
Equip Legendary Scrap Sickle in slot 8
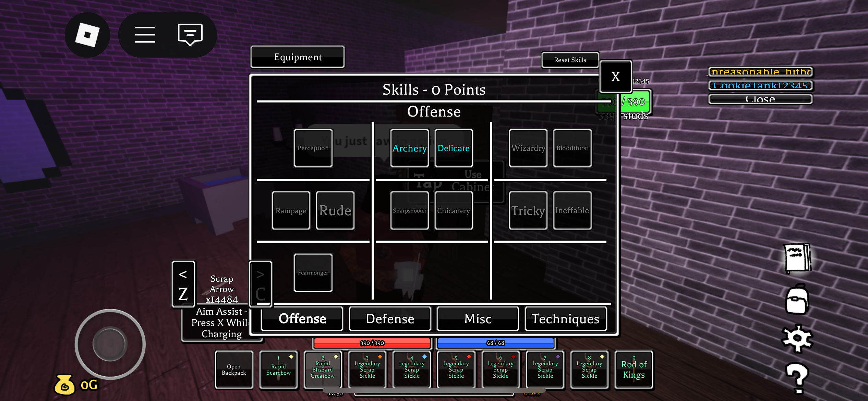[x=589, y=369]
